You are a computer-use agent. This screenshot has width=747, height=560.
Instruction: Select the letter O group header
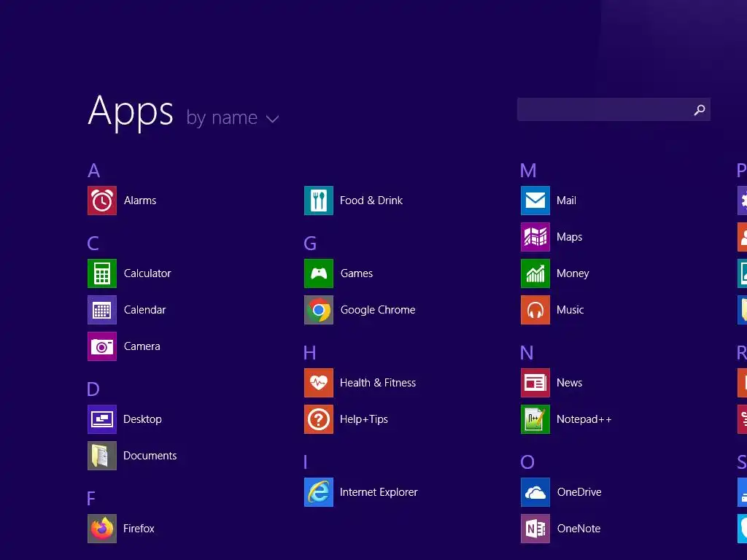(x=527, y=462)
